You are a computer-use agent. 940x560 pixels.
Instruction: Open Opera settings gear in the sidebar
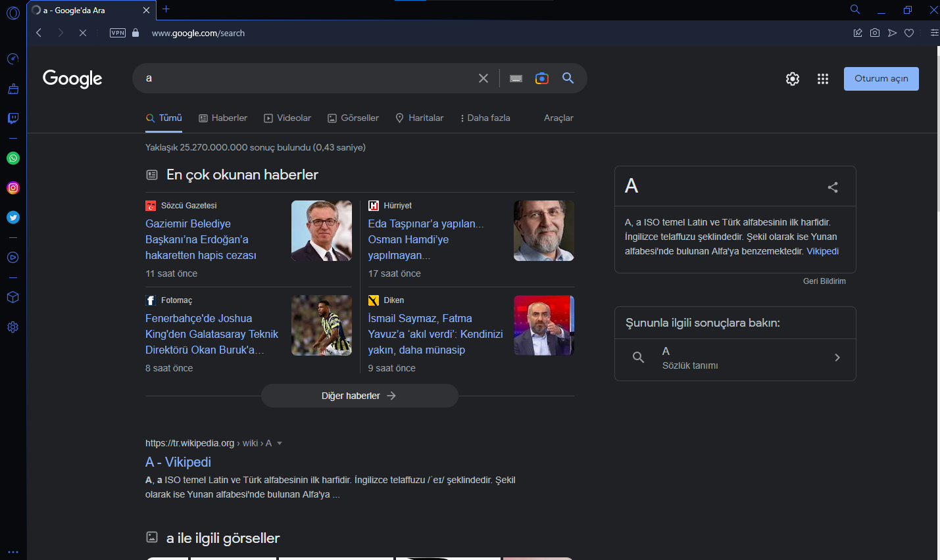tap(12, 327)
